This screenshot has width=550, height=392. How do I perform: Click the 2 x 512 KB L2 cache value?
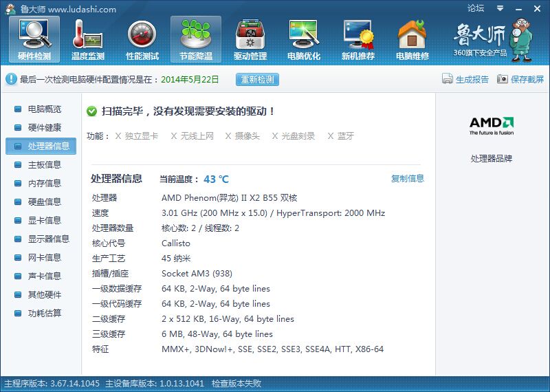click(228, 319)
